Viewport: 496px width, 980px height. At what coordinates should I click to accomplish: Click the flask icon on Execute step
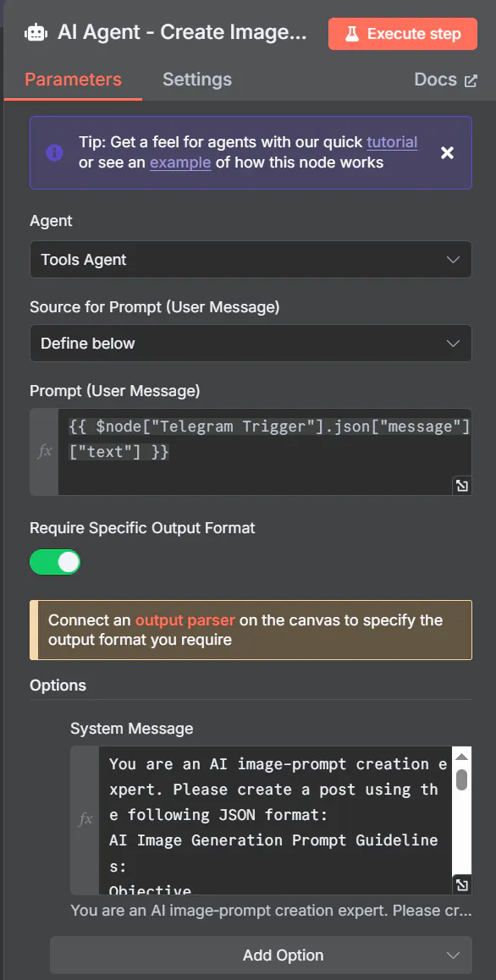352,34
